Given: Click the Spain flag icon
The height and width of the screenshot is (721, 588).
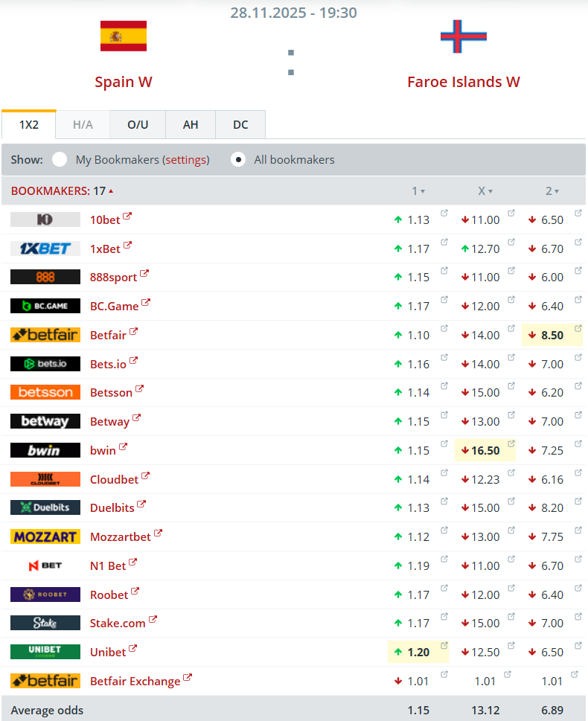Looking at the screenshot, I should coord(124,36).
